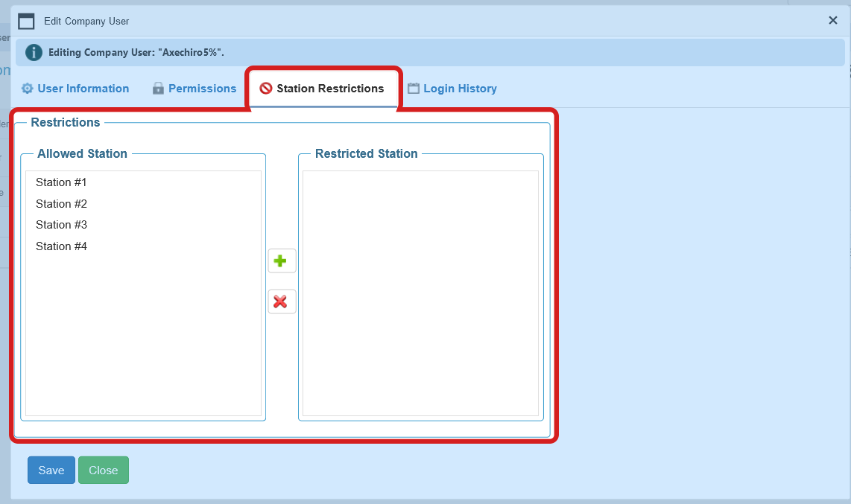Click the lock icon on Permissions tab
851x504 pixels.
158,88
